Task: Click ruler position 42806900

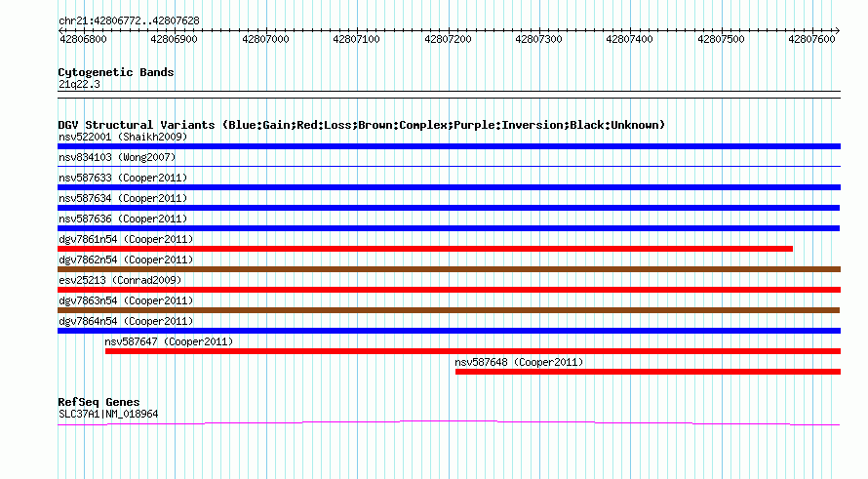Action: tap(174, 39)
